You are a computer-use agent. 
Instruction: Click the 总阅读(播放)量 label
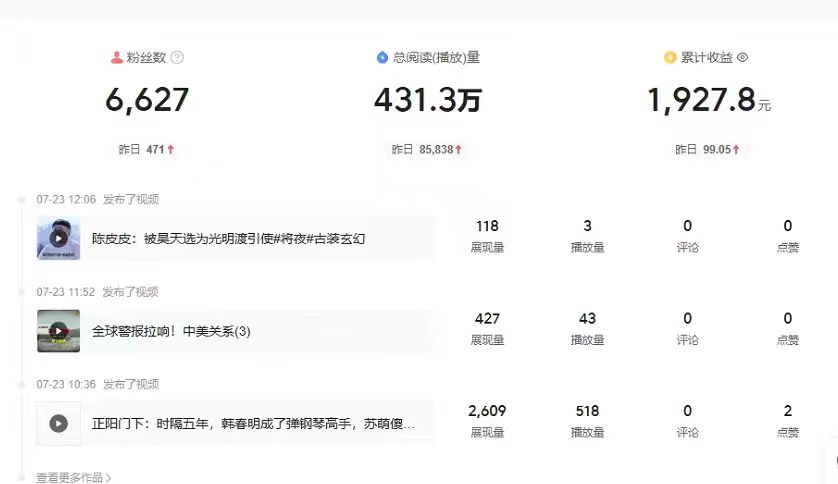[436, 57]
